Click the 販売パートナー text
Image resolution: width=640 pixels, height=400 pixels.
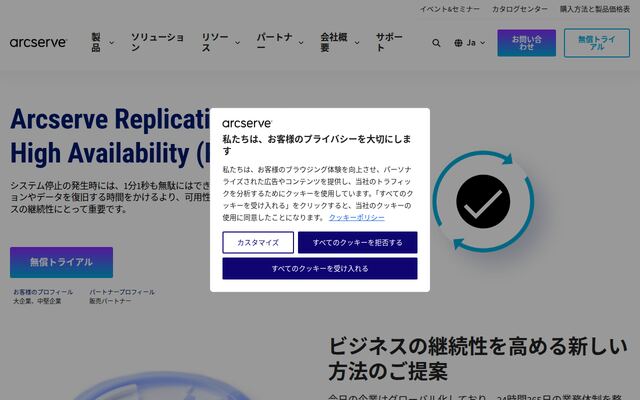pos(110,301)
